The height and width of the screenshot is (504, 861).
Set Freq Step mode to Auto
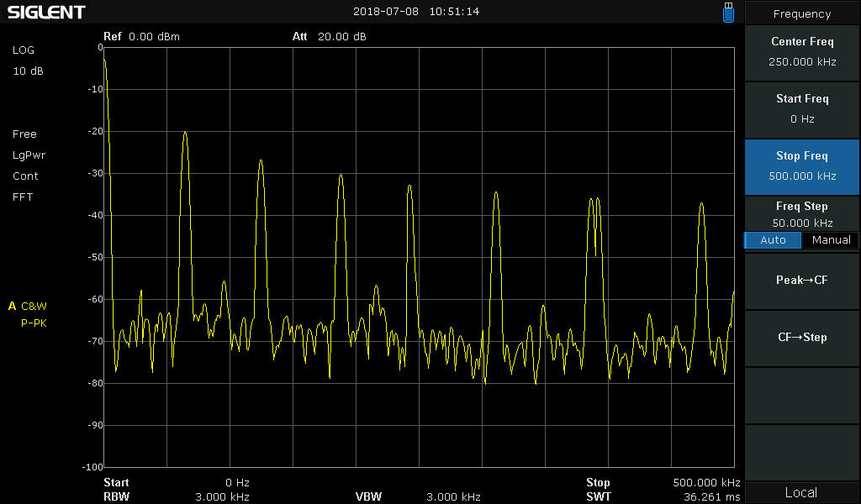[773, 240]
